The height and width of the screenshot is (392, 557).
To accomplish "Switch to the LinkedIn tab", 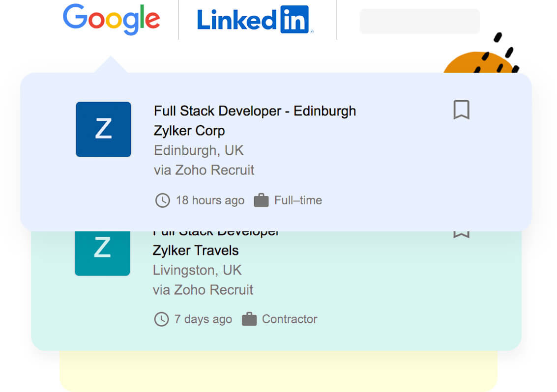I will pyautogui.click(x=254, y=20).
